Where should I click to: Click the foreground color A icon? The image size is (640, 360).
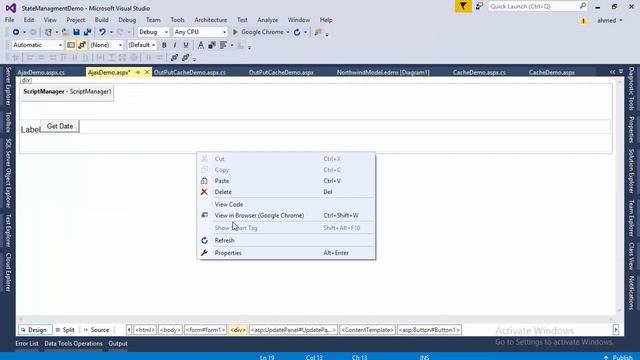[200, 45]
